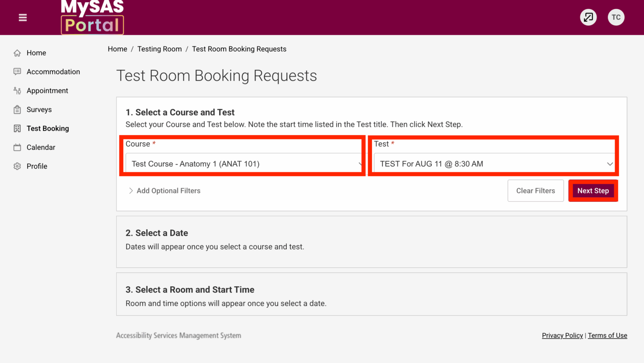Open the Privacy Policy link
644x363 pixels.
562,335
